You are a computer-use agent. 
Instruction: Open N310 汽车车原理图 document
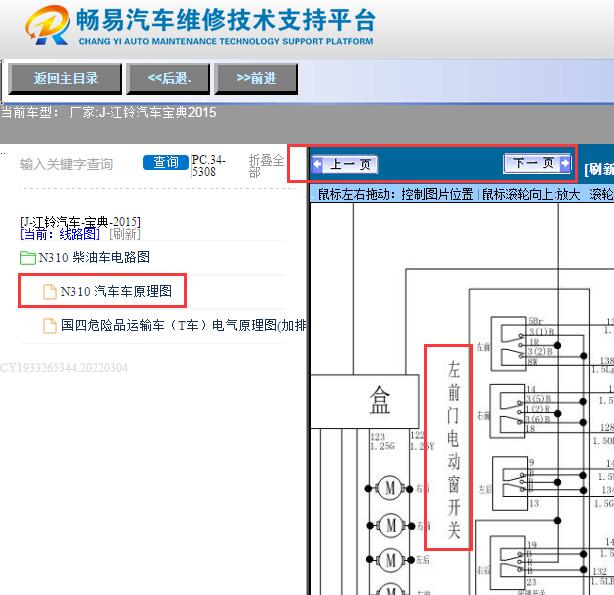pos(116,292)
